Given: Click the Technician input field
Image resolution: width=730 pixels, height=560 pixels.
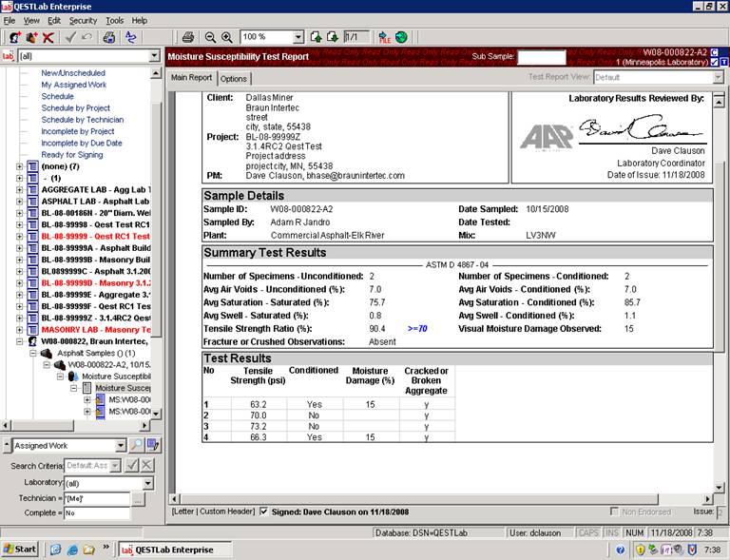Looking at the screenshot, I should [x=96, y=498].
